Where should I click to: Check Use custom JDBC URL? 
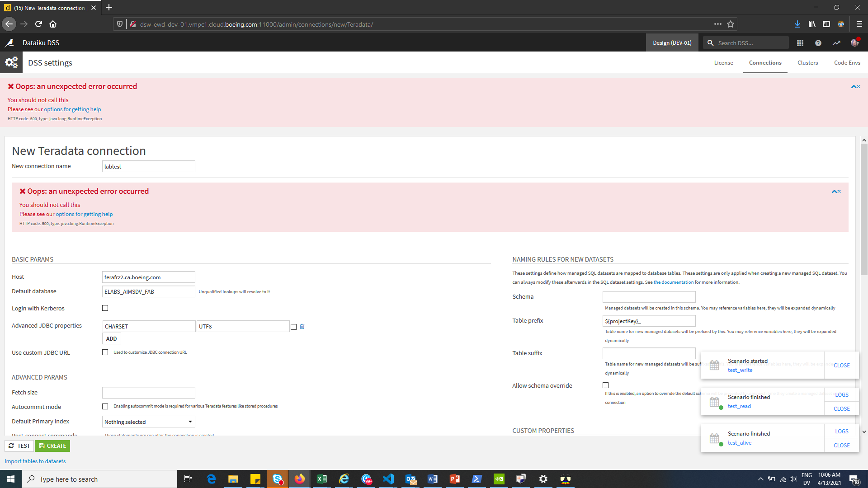pos(105,352)
